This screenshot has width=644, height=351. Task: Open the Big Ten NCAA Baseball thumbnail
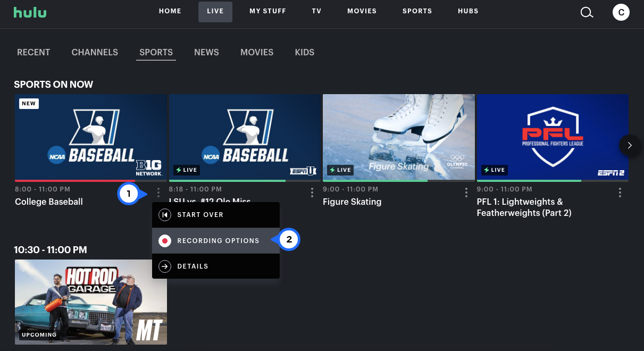(x=91, y=137)
